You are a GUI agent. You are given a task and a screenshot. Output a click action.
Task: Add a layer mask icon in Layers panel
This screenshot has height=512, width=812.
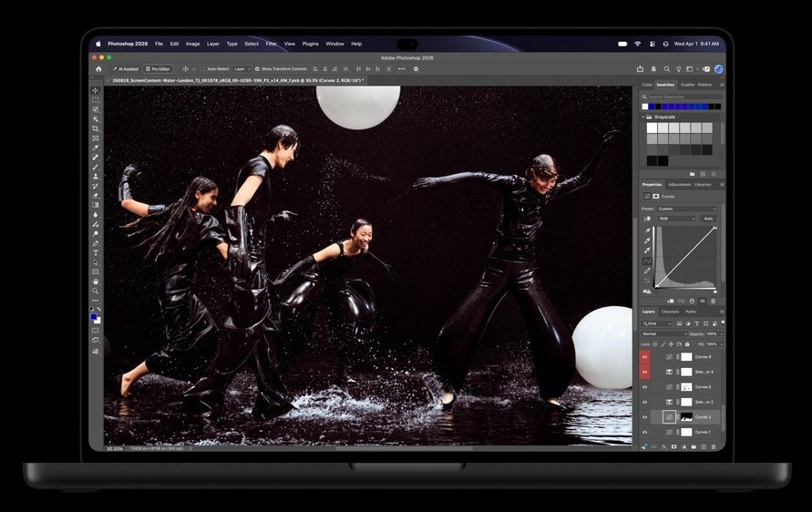673,446
